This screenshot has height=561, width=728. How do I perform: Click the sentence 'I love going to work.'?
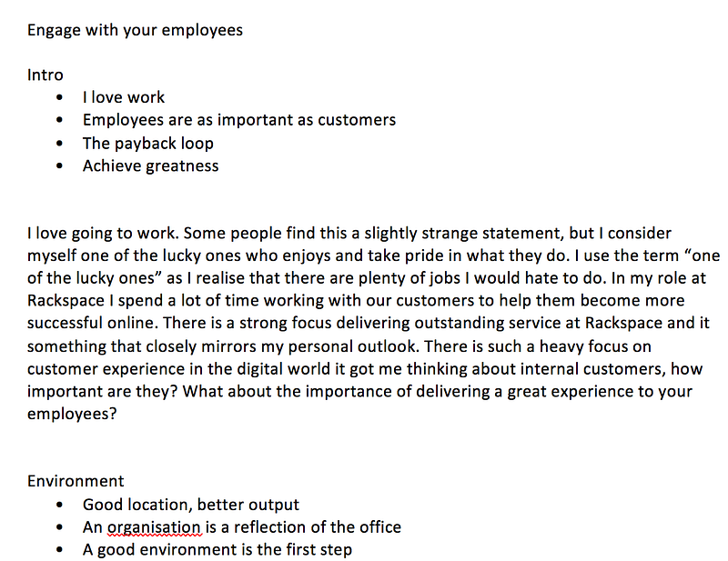coord(103,233)
